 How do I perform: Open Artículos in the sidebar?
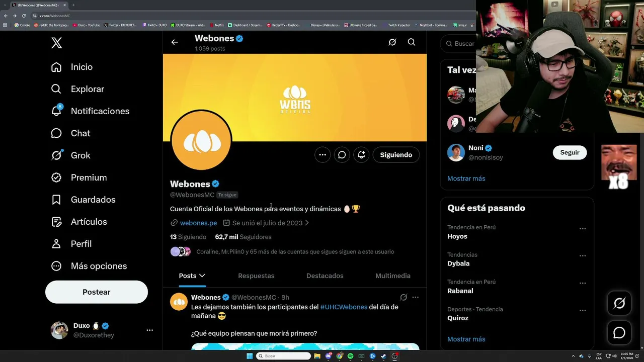tap(79, 222)
